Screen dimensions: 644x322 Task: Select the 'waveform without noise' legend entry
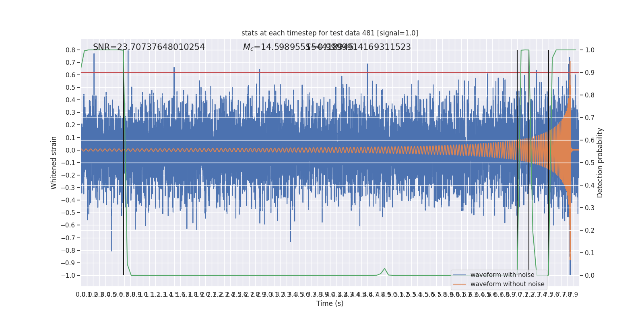tap(507, 284)
